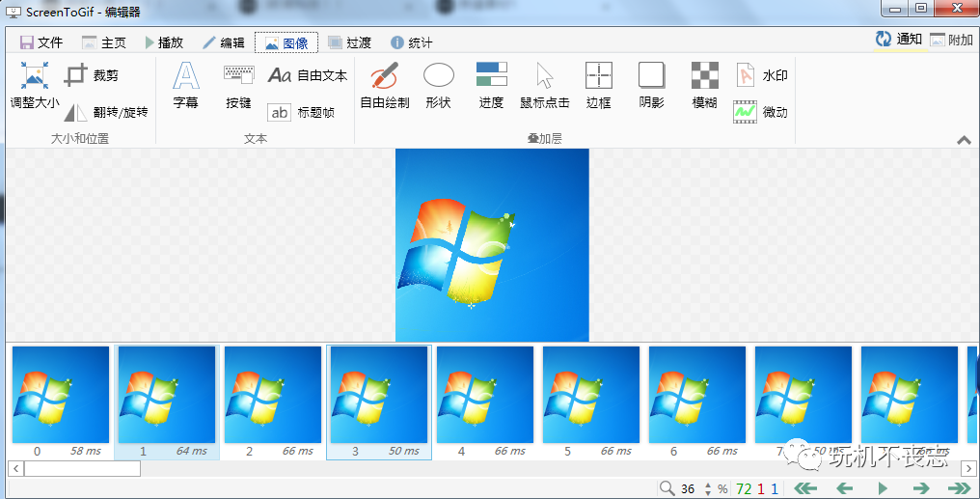The width and height of the screenshot is (980, 499).
Task: Open the 播放 playback tab
Action: point(164,42)
